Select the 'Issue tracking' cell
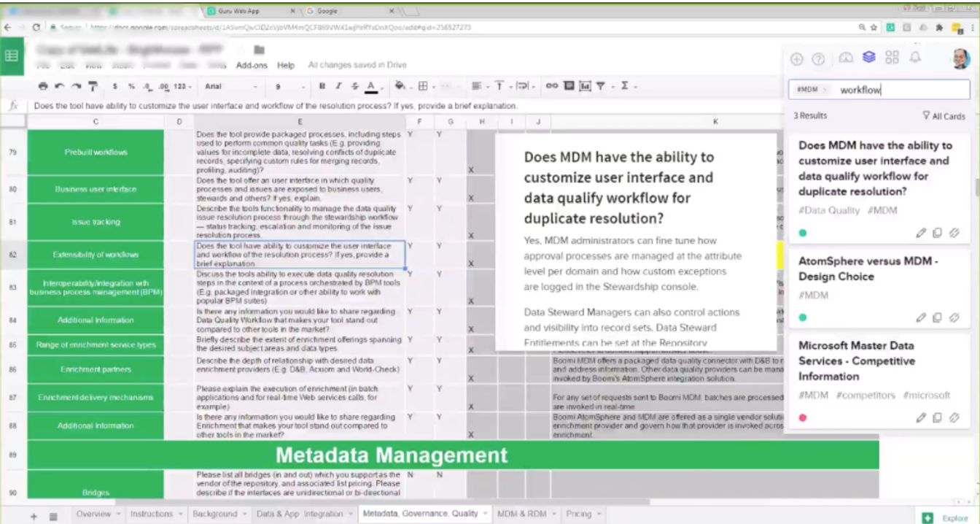980x524 pixels. [x=96, y=222]
